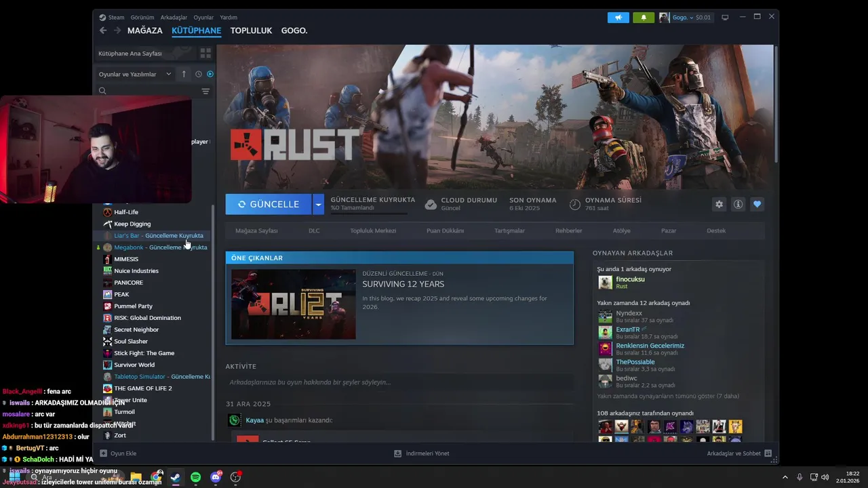The height and width of the screenshot is (488, 868).
Task: Click the Cloud Durumu cloud icon
Action: click(x=431, y=204)
